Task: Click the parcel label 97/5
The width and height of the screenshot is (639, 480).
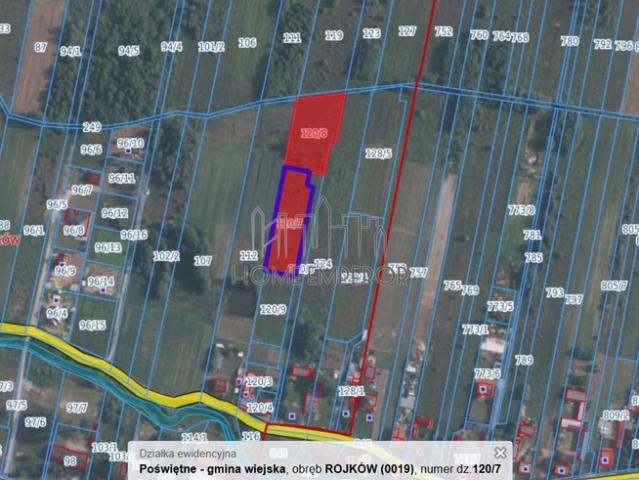Action: click(16, 405)
